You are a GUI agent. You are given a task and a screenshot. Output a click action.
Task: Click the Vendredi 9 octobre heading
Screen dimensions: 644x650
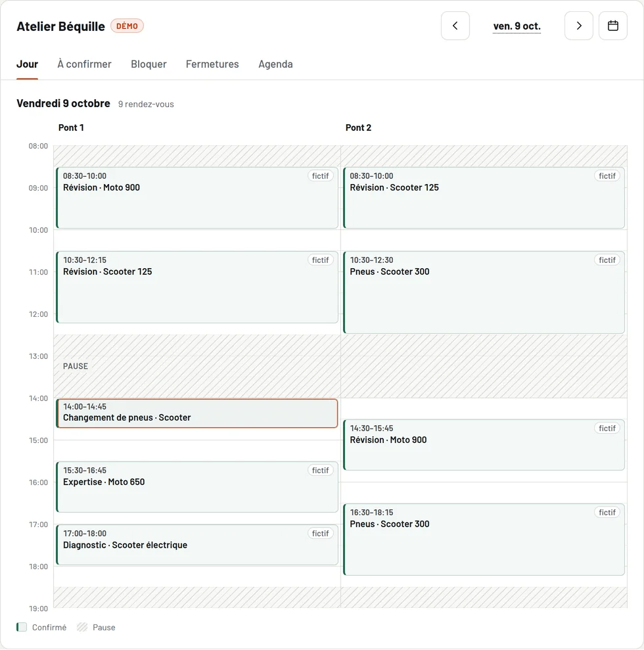63,103
